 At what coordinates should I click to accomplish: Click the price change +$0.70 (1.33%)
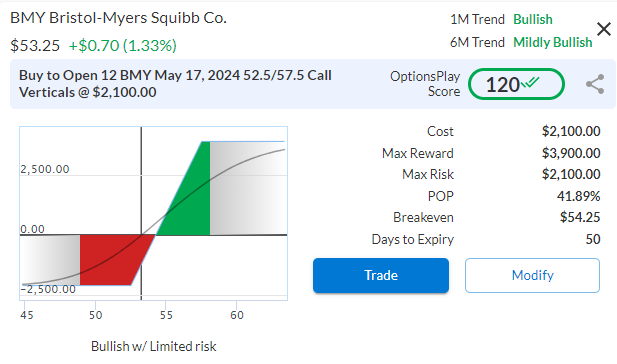pyautogui.click(x=123, y=46)
